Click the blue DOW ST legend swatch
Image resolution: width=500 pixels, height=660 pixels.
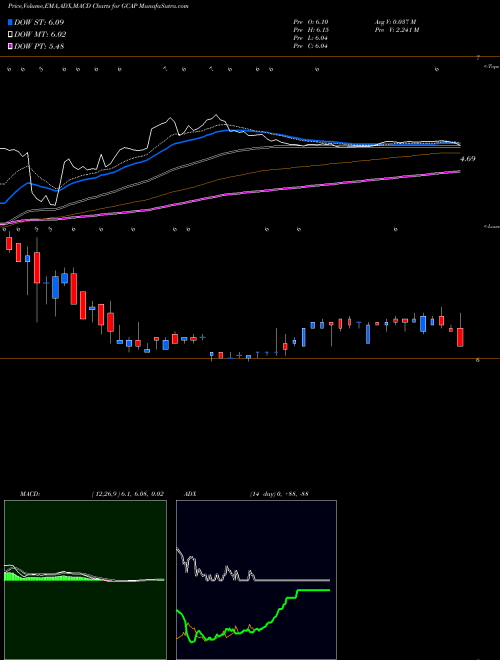point(11,22)
